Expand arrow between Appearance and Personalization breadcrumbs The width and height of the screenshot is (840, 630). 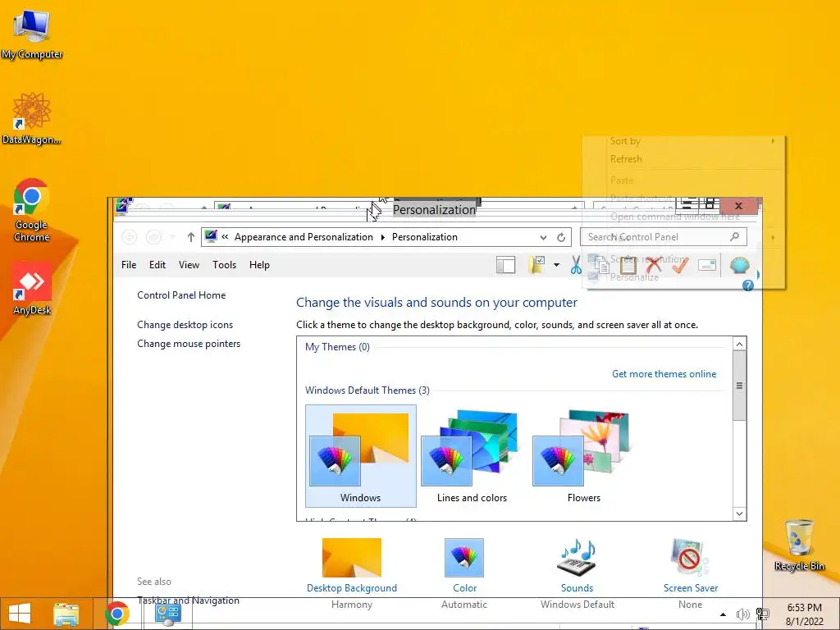[x=382, y=237]
